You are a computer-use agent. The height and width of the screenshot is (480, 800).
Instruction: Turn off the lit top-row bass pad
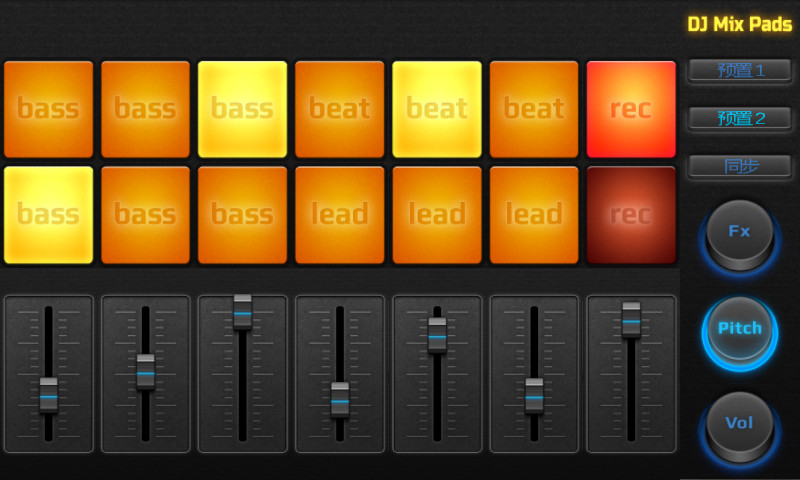pyautogui.click(x=242, y=109)
